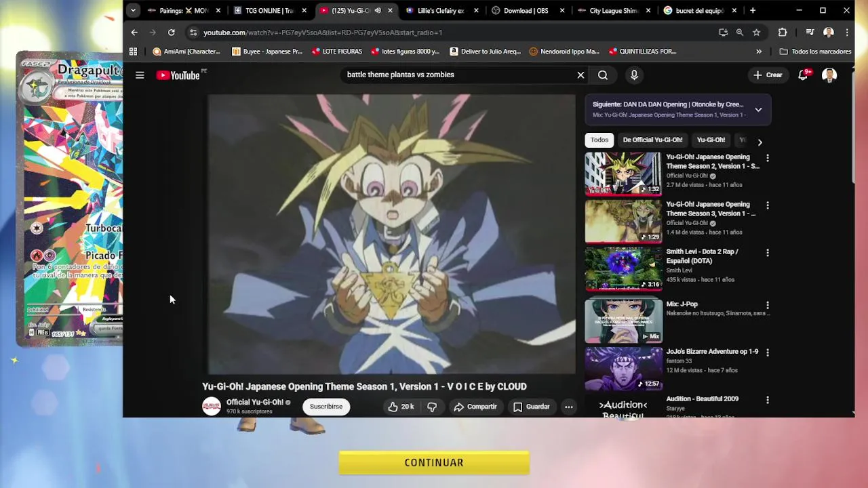Zoom control icon in address bar
868x488 pixels.
740,33
